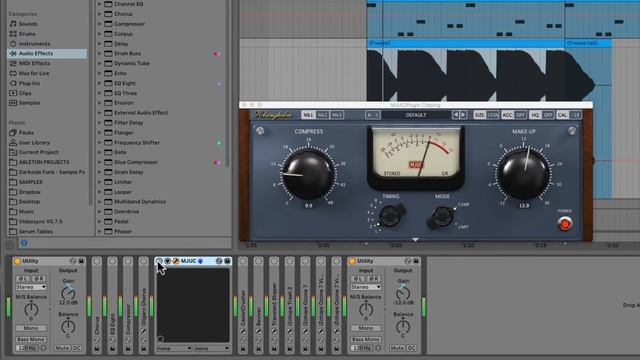
Task: Open second 'none' dropdown under MJUC device
Action: click(x=211, y=349)
